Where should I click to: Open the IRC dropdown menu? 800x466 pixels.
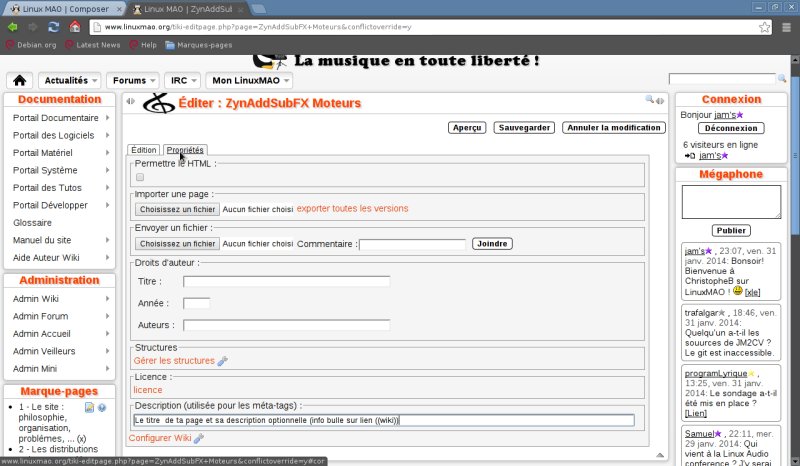click(183, 80)
